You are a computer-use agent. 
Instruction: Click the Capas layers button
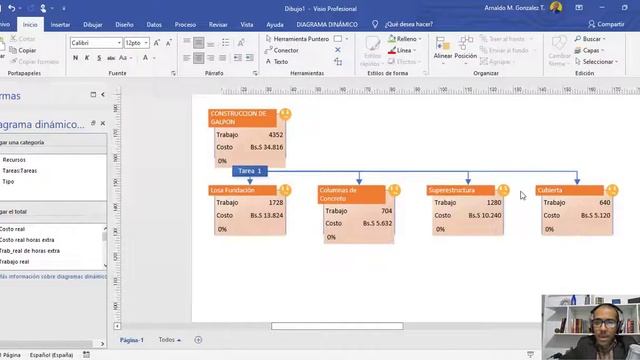(589, 50)
